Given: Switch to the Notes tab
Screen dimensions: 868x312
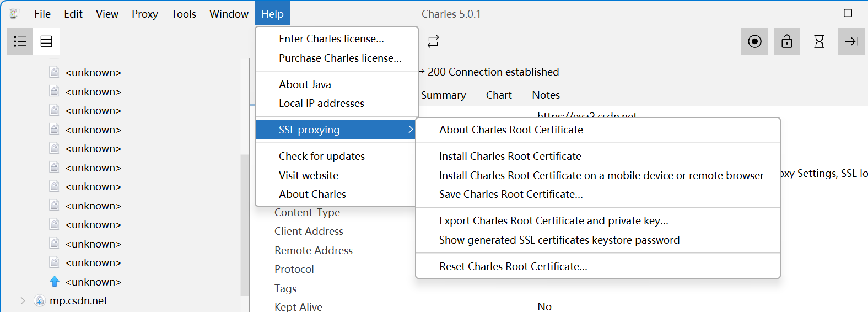Looking at the screenshot, I should (546, 95).
